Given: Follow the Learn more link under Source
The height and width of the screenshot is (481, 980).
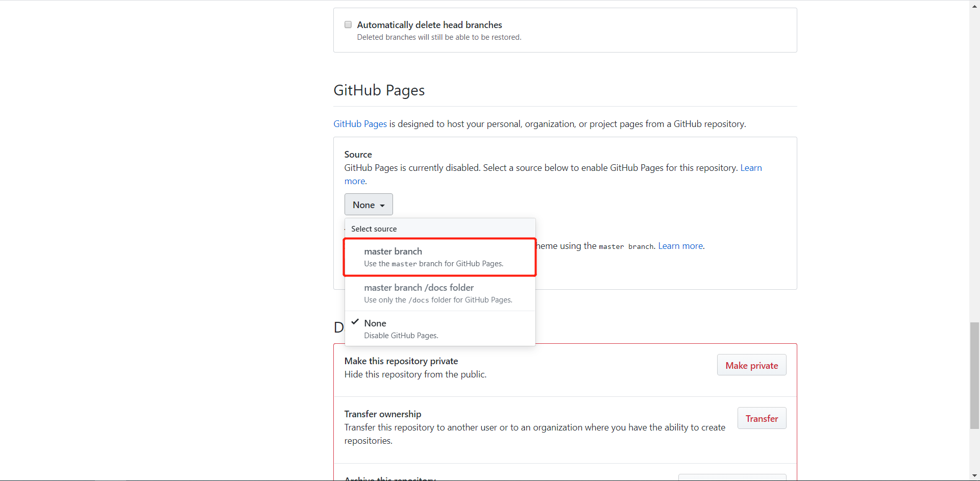Looking at the screenshot, I should 751,168.
